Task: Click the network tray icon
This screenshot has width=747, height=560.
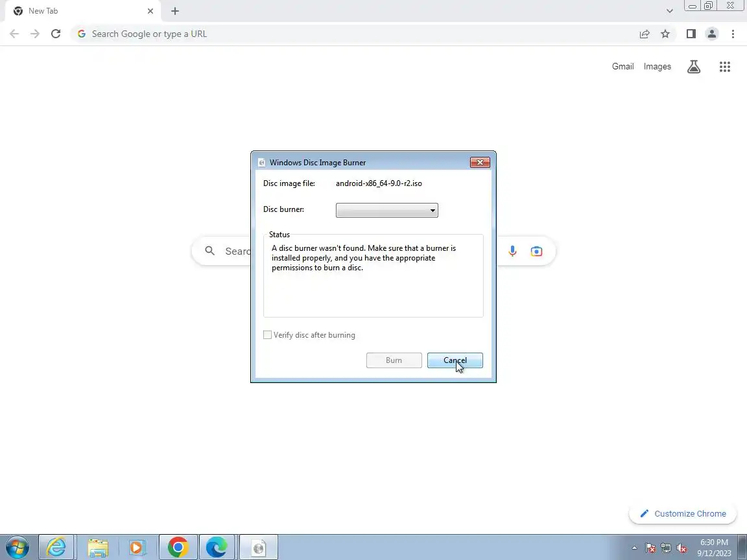Action: (665, 548)
